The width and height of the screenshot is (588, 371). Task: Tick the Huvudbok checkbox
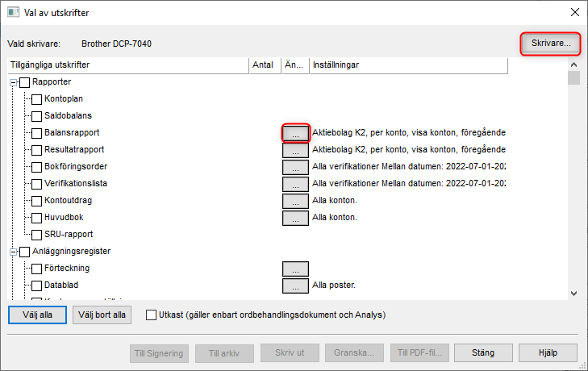click(x=37, y=218)
